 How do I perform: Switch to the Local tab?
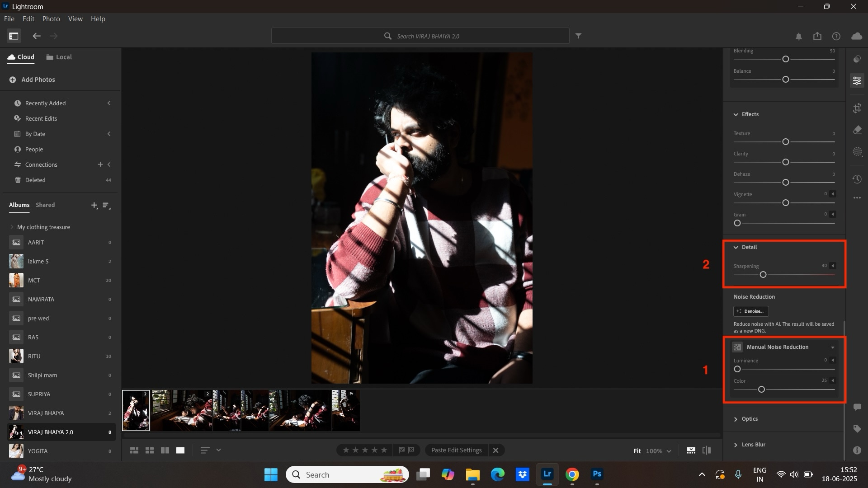pos(59,57)
